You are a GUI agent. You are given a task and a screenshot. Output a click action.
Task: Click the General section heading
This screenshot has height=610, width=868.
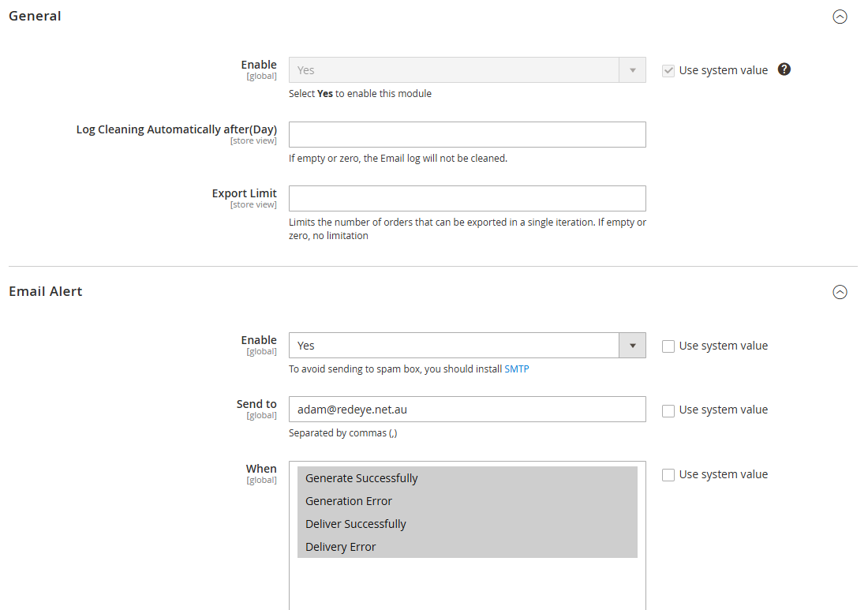coord(35,16)
